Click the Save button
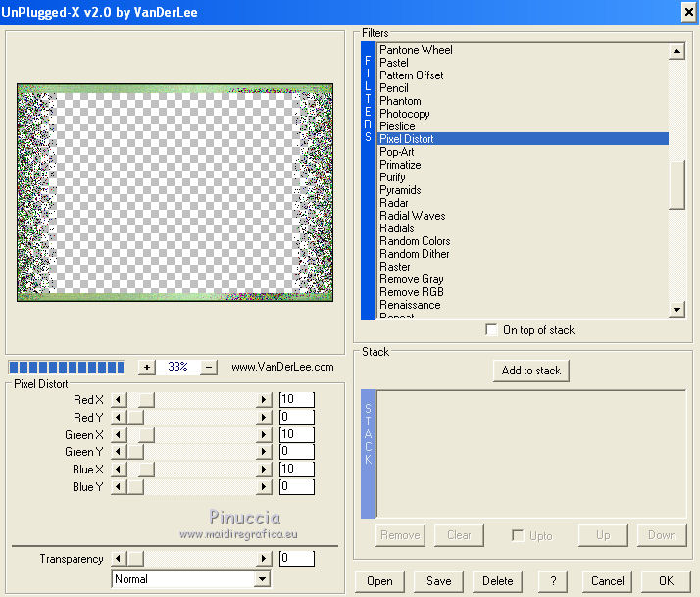 (438, 581)
